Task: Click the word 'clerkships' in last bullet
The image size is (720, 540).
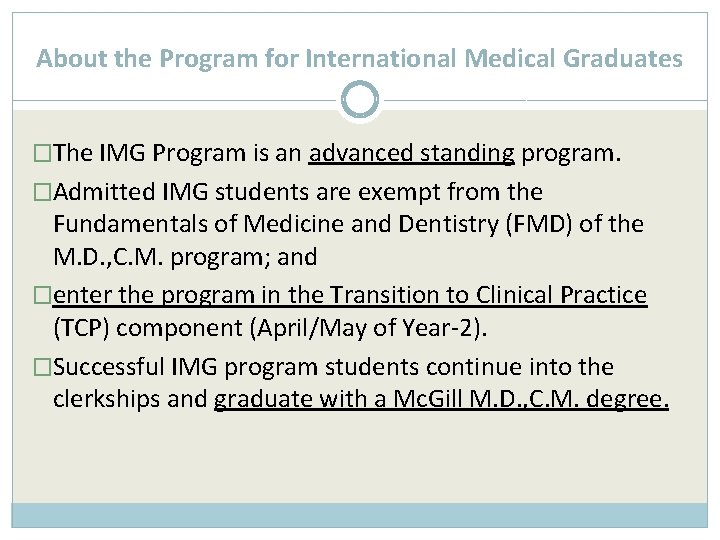Action: pos(100,400)
